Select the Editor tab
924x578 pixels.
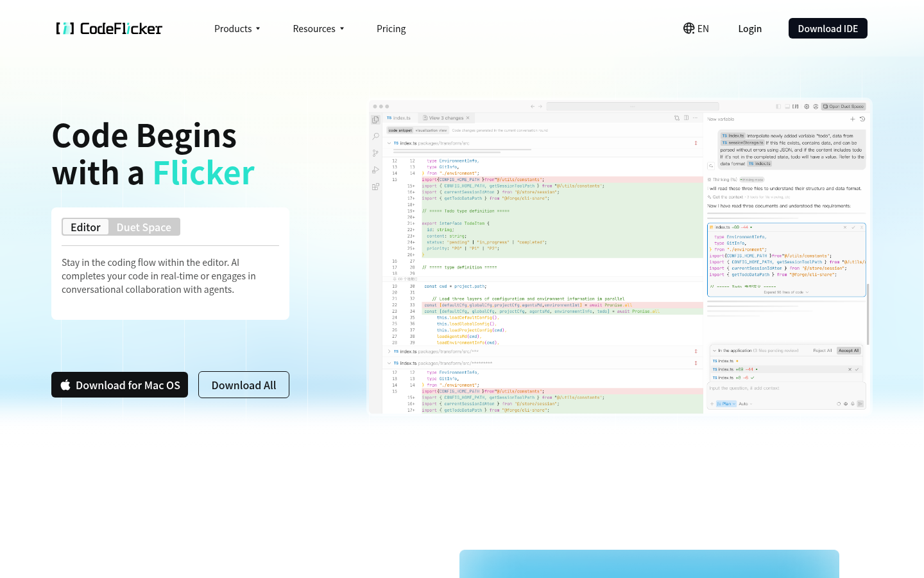(x=85, y=227)
